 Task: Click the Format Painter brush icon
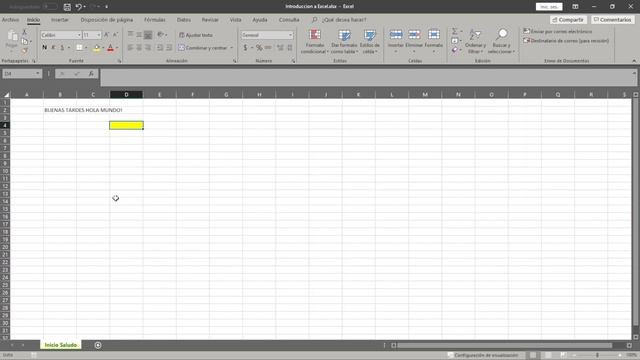pos(24,51)
